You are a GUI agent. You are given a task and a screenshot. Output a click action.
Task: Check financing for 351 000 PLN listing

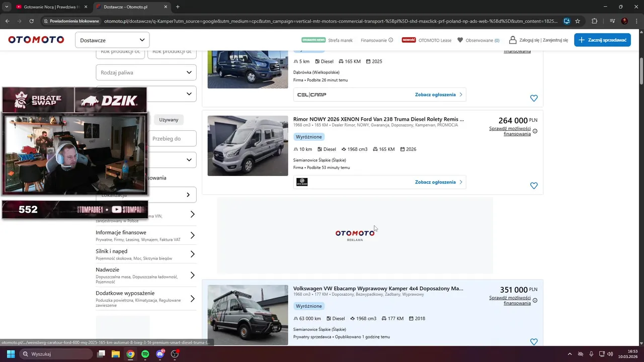[x=510, y=300]
